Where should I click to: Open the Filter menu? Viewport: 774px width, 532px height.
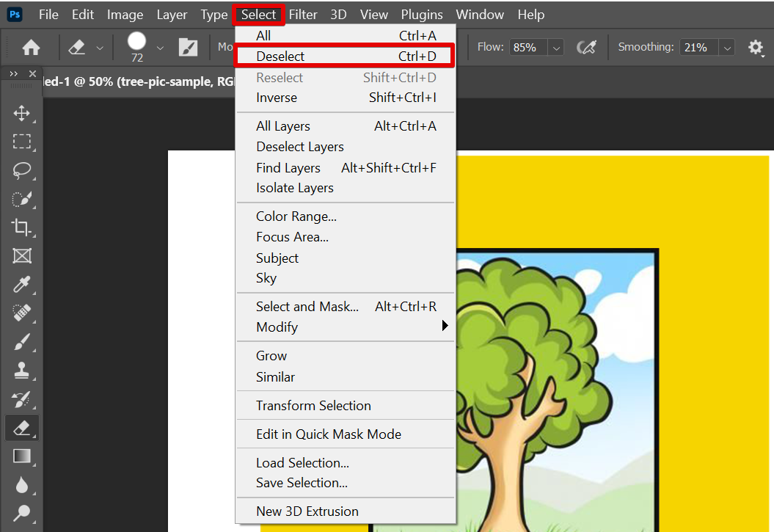pyautogui.click(x=303, y=15)
